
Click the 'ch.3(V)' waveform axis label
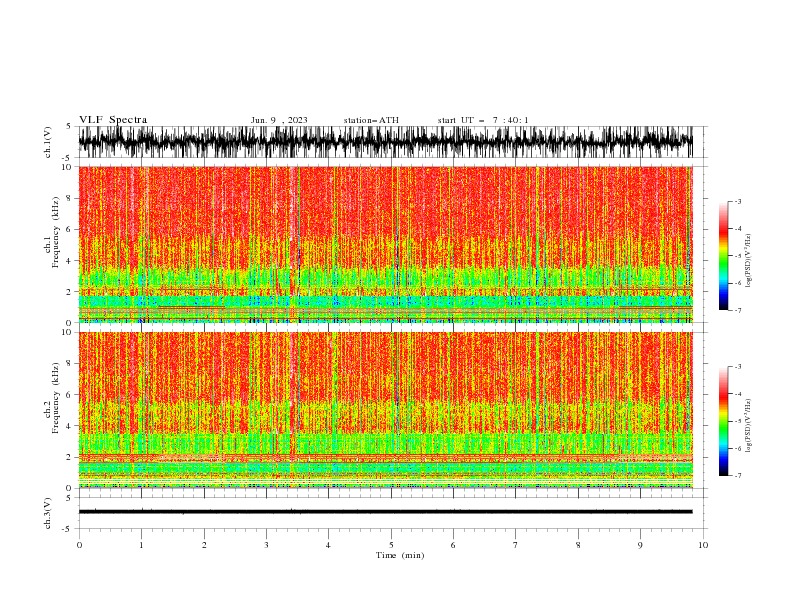[48, 513]
